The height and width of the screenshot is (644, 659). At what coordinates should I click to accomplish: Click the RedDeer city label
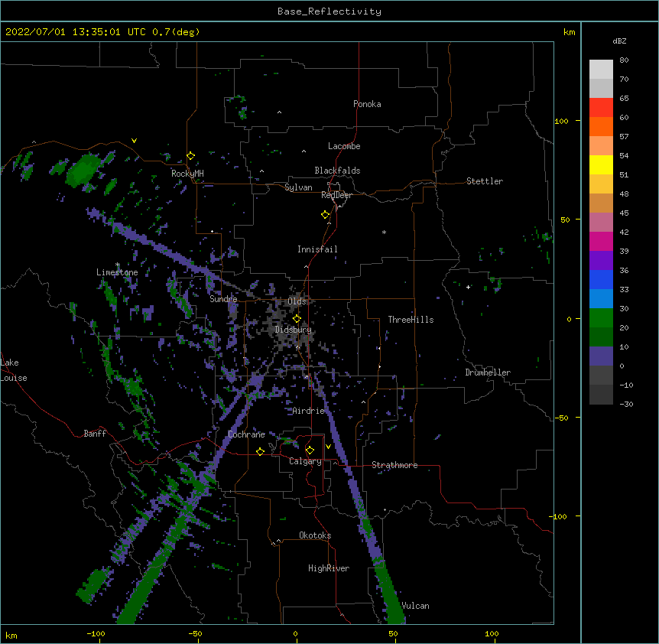pyautogui.click(x=336, y=195)
